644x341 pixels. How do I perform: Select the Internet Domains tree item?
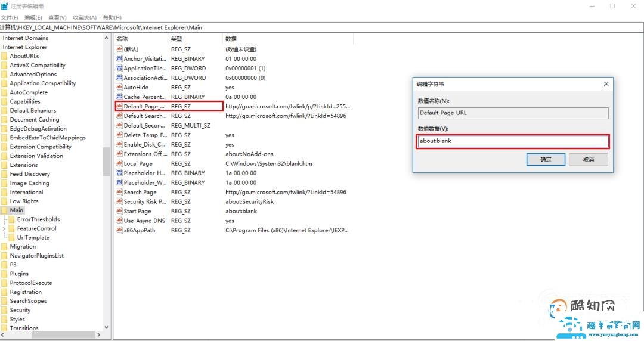click(26, 38)
